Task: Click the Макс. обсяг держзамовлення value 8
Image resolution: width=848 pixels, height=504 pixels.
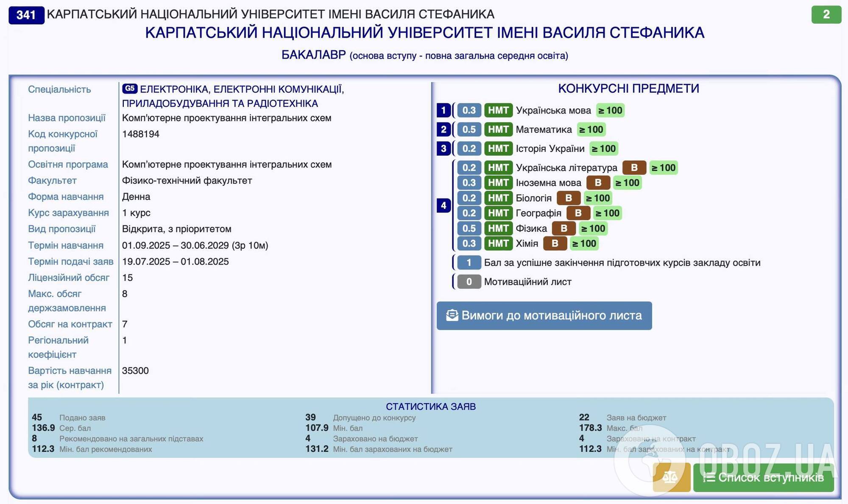Action: coord(125,294)
